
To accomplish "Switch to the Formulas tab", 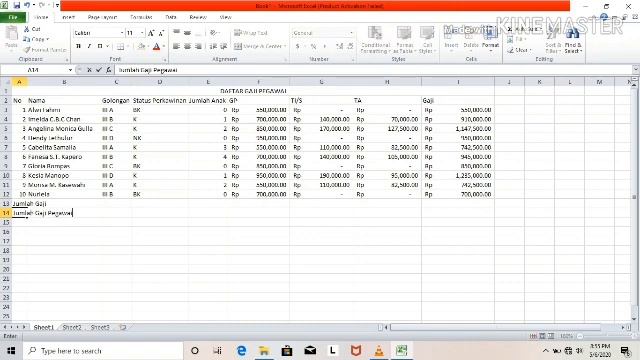I will [141, 18].
